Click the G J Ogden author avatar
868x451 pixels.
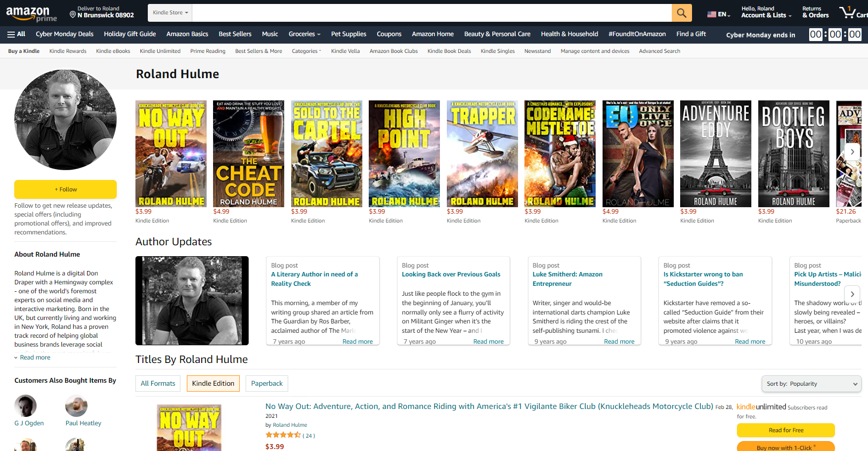pos(26,406)
